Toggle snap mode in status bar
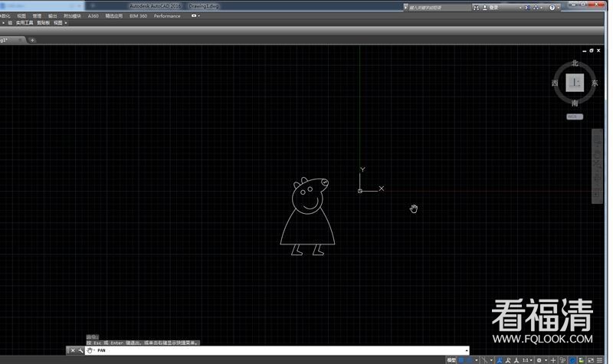The height and width of the screenshot is (364, 613). 469,360
